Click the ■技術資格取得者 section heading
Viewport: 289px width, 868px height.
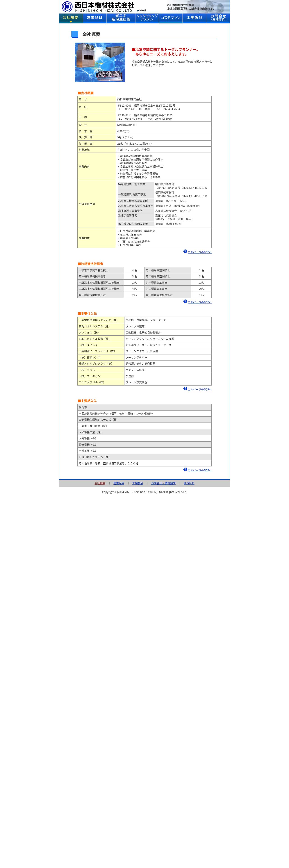pyautogui.click(x=90, y=264)
